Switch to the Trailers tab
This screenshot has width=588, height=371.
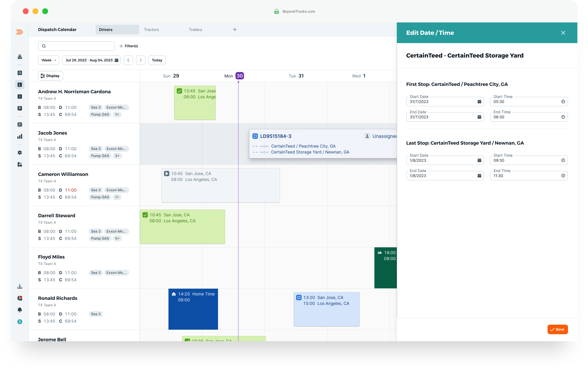point(195,30)
